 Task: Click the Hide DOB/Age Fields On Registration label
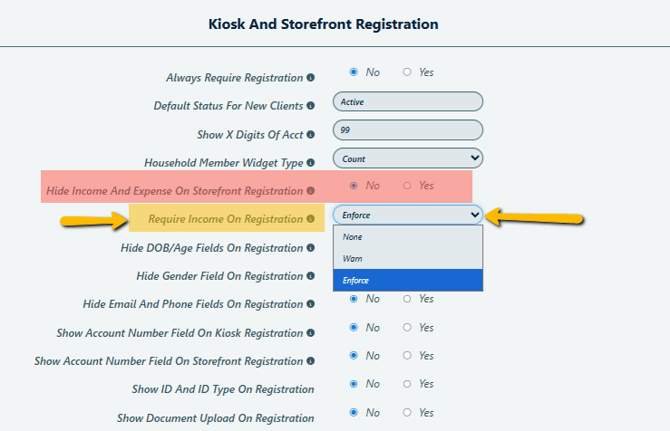click(x=212, y=248)
